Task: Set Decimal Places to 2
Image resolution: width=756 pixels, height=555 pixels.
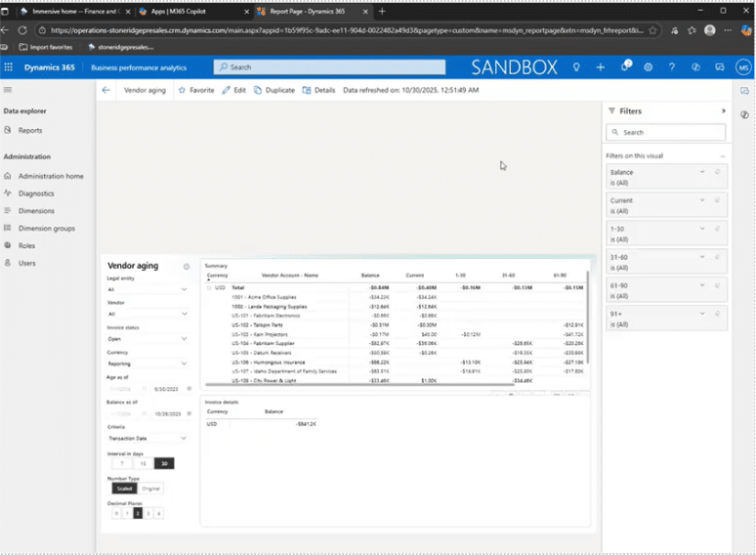Action: tap(138, 512)
